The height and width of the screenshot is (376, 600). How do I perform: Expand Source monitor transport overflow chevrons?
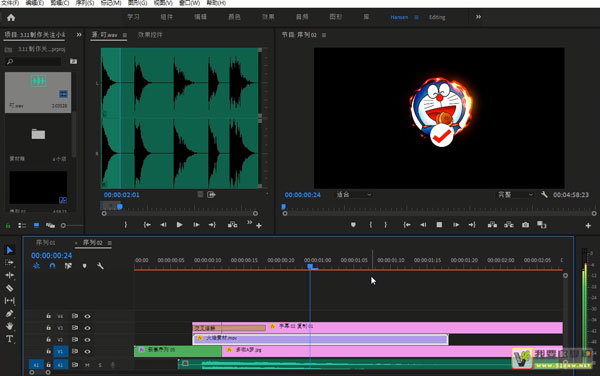[249, 223]
